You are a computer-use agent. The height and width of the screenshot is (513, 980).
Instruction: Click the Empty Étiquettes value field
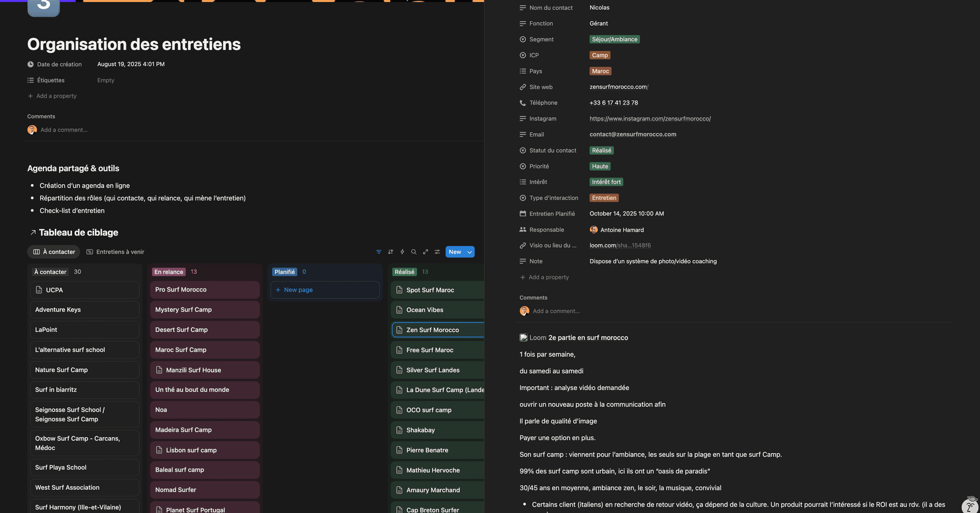106,80
